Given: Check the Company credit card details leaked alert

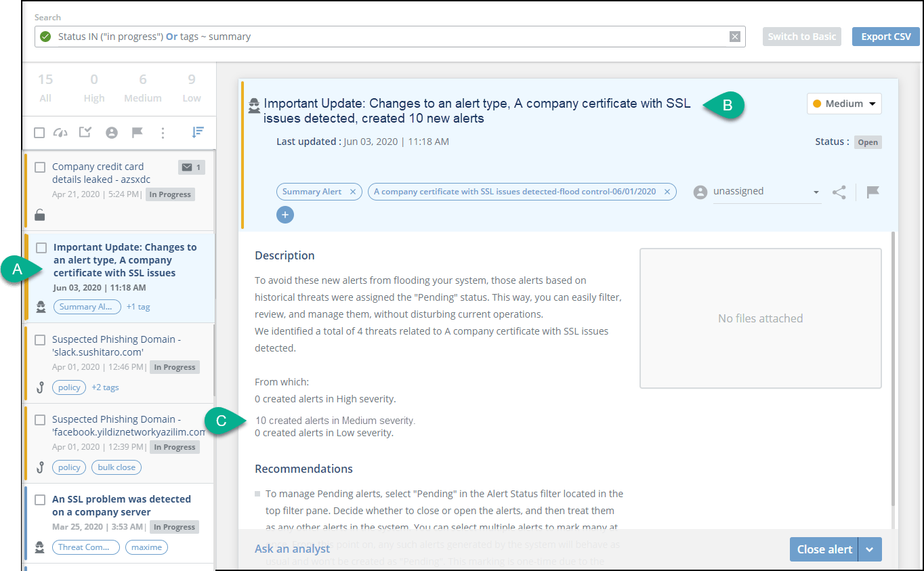Looking at the screenshot, I should [40, 167].
